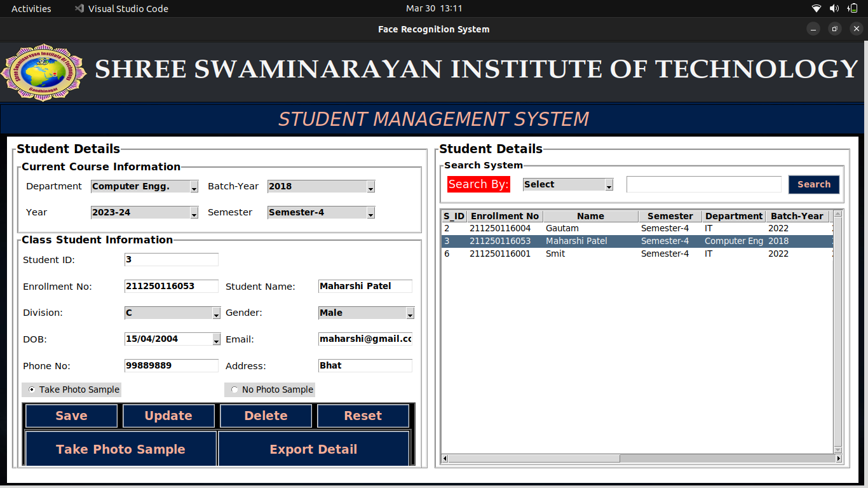868x488 pixels.
Task: Open the Department dropdown
Action: click(x=145, y=186)
